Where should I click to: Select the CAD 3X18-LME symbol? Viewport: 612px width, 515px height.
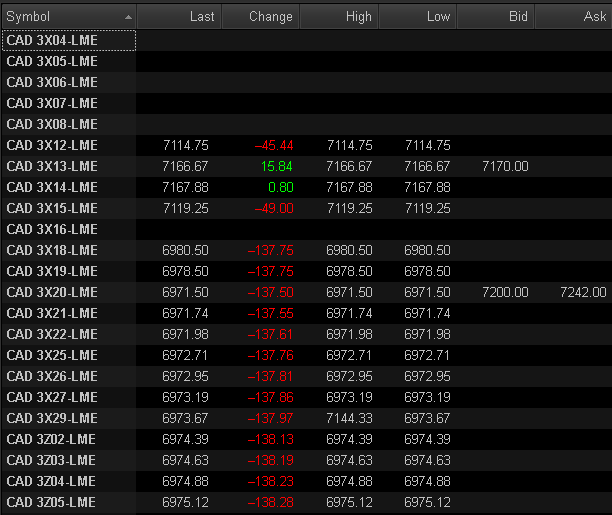[x=52, y=250]
